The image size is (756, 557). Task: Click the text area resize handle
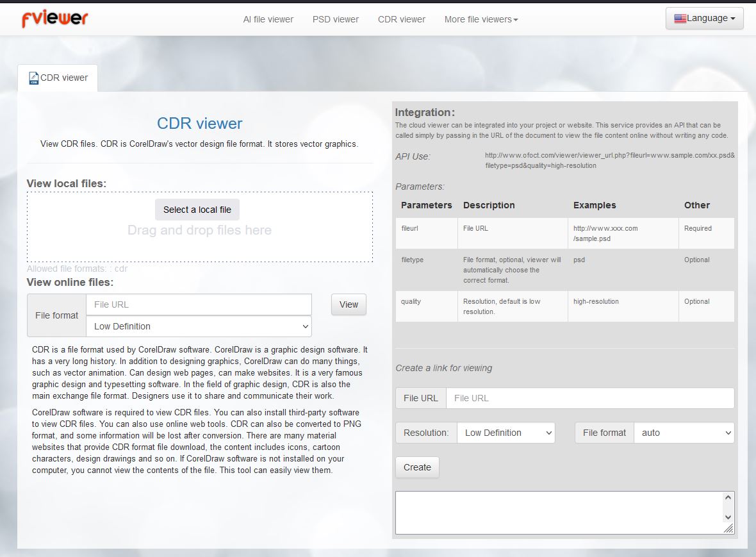click(x=728, y=529)
